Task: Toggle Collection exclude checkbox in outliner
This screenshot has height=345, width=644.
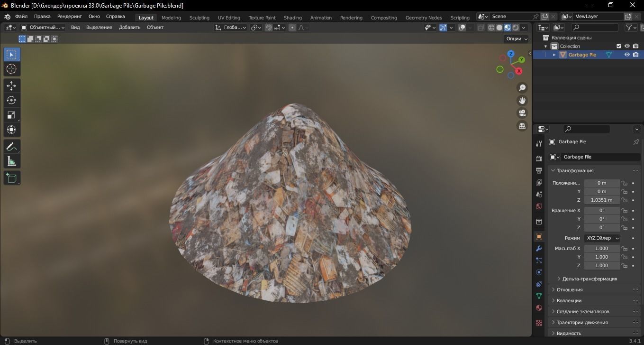Action: (x=618, y=46)
